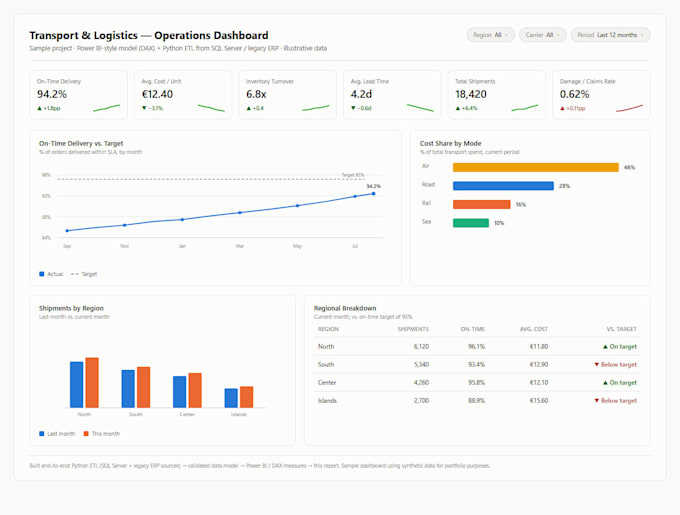
Task: Click the North last month blue bar
Action: [x=76, y=385]
